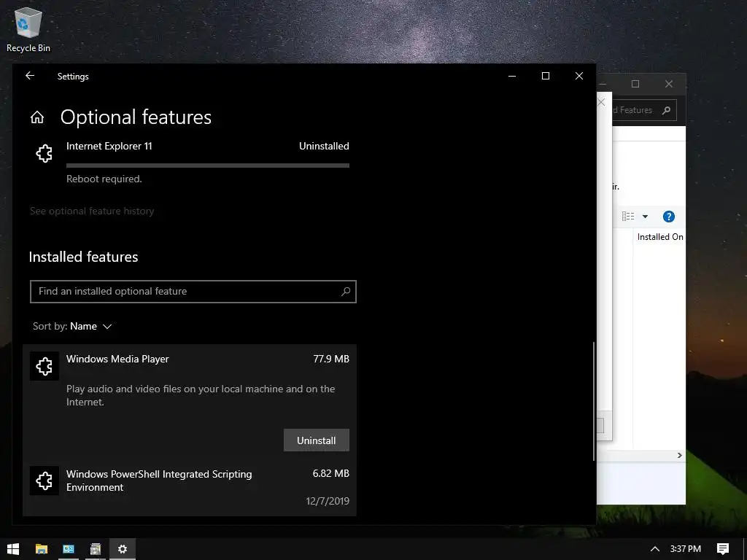Open the Action Center notifications icon
Viewport: 747px width, 560px height.
point(723,549)
